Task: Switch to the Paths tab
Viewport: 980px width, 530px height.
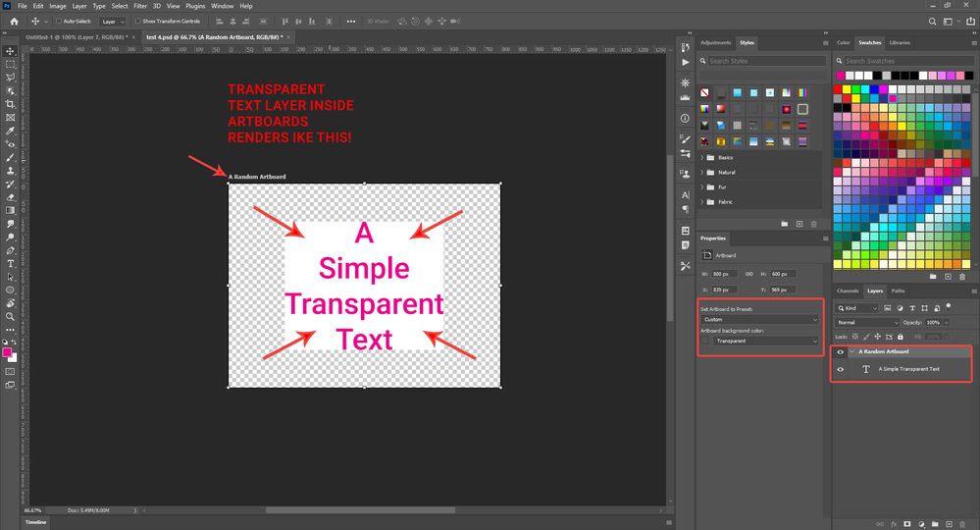Action: click(898, 291)
